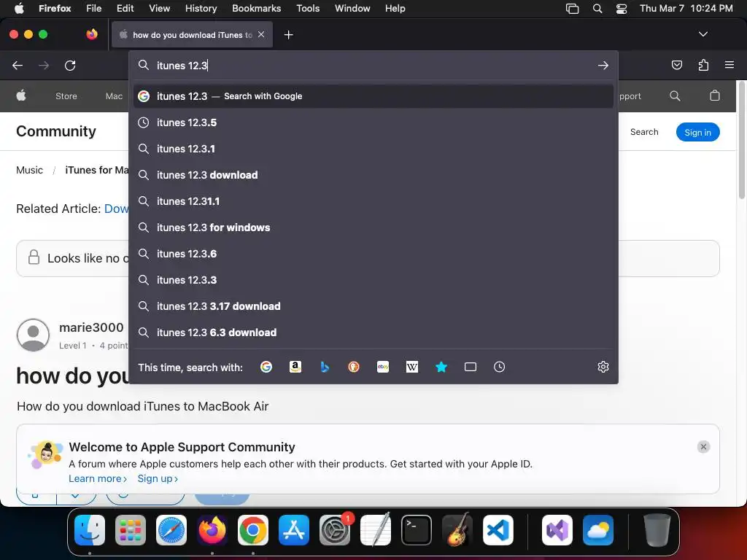Choose the suggestion 'itunes 12.3 for windows'

(373, 227)
